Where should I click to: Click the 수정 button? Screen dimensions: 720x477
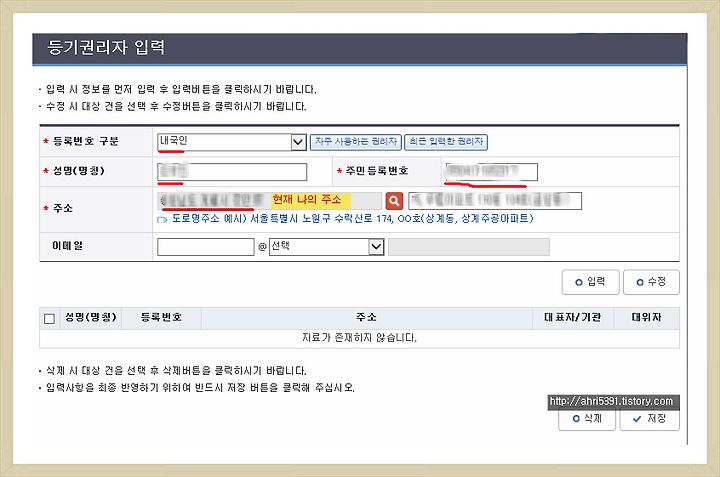(651, 282)
